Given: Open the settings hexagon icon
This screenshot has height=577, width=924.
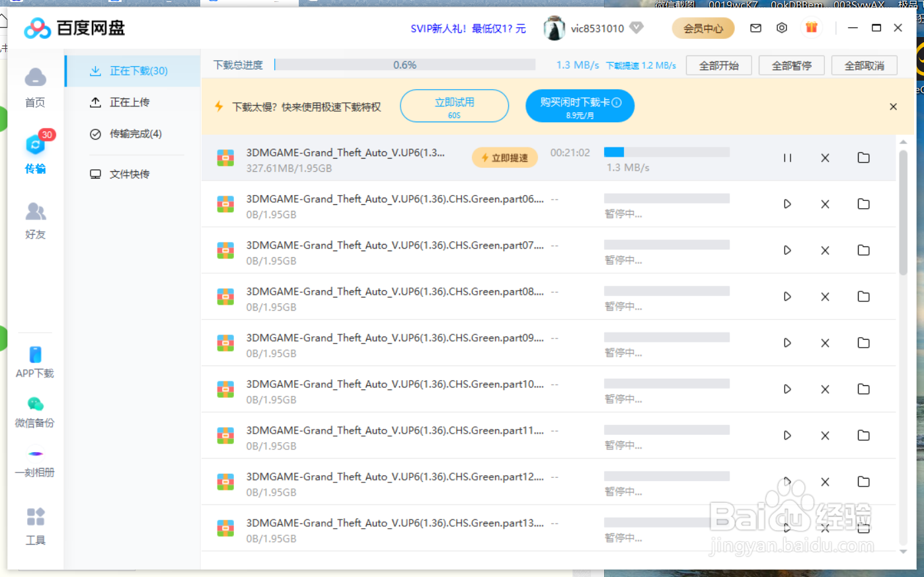Looking at the screenshot, I should [782, 28].
